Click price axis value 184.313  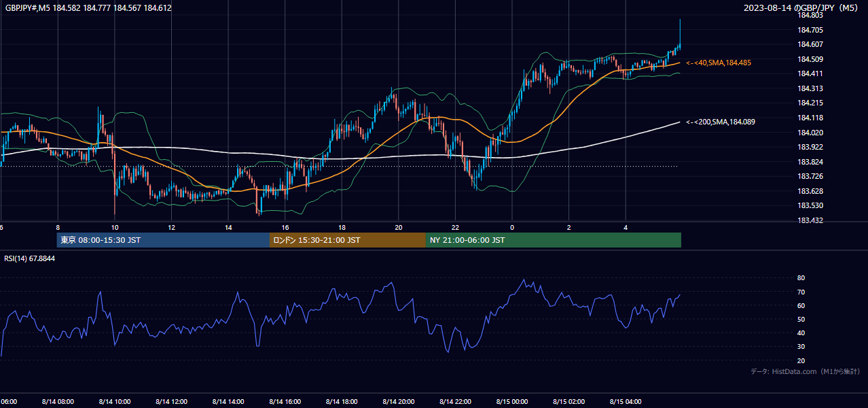(x=811, y=88)
